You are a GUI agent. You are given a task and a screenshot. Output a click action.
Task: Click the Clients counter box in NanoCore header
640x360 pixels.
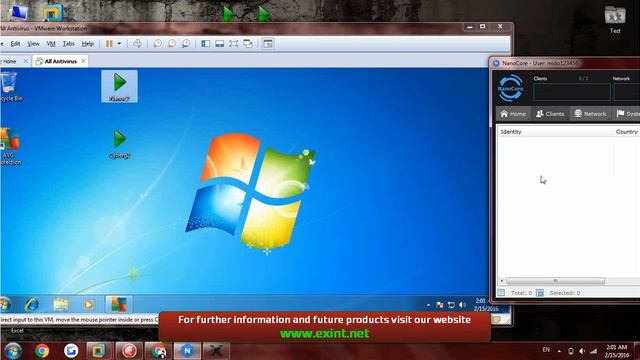click(x=572, y=92)
